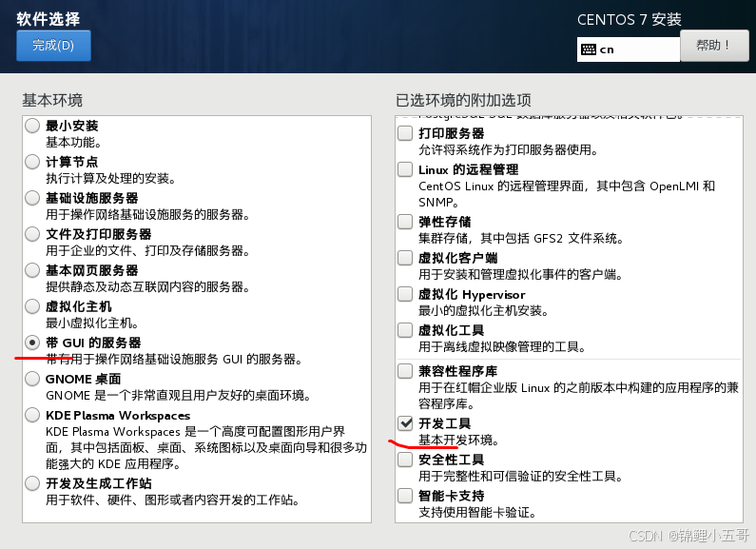756x549 pixels.
Task: Click text 允许将系统作为打印服务器使用。
Action: coord(509,150)
